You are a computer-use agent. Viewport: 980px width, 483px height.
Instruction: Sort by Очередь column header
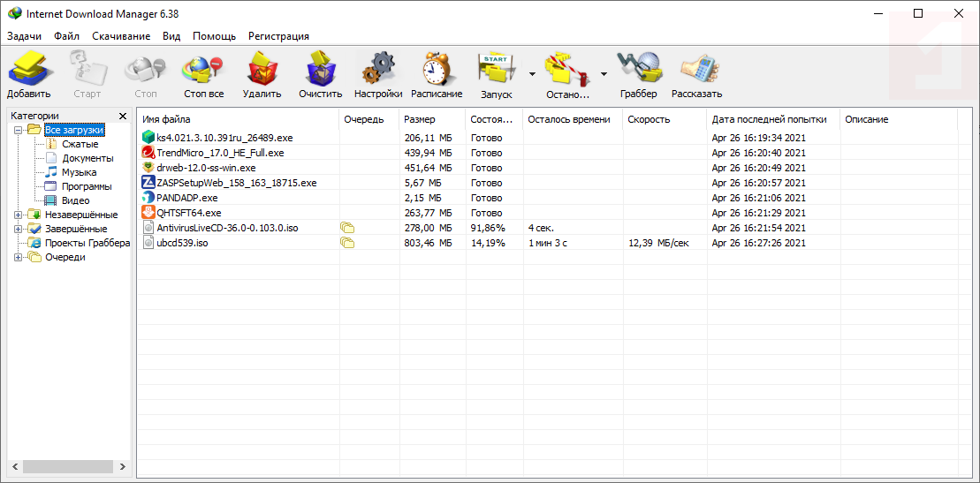tap(368, 119)
